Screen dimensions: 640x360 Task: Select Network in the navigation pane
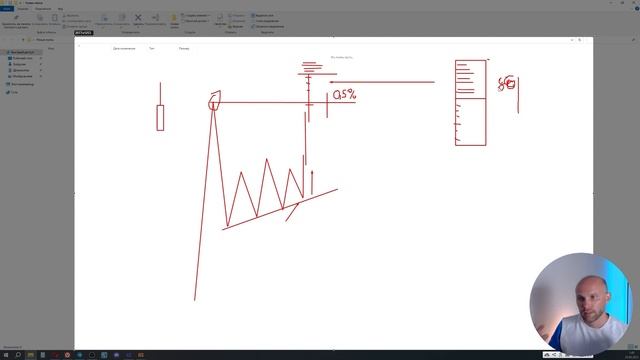[x=12, y=92]
